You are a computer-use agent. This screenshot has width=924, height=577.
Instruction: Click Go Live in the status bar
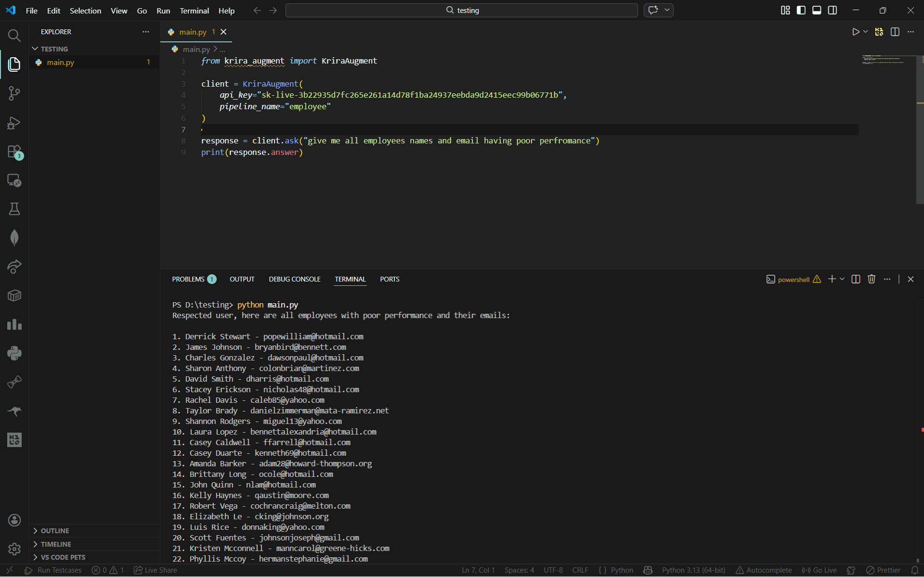coord(819,570)
